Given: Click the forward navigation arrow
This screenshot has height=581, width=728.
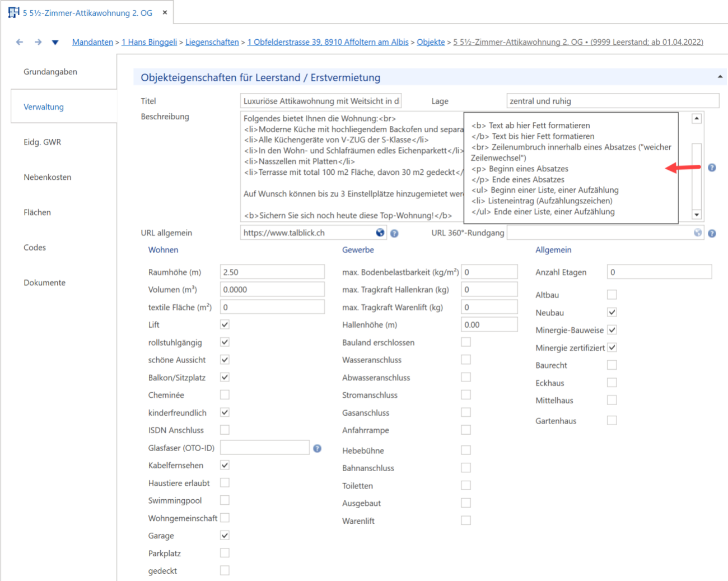Looking at the screenshot, I should (38, 42).
